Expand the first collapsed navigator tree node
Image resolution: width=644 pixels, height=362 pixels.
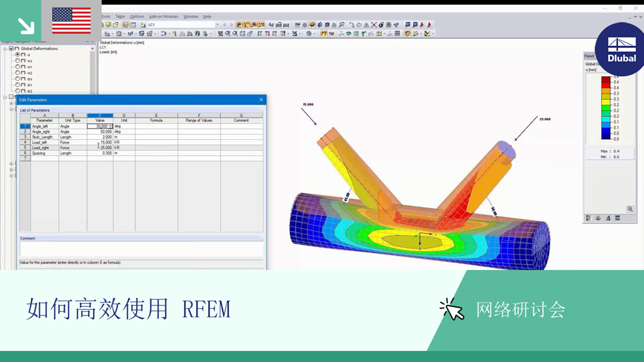click(11, 103)
